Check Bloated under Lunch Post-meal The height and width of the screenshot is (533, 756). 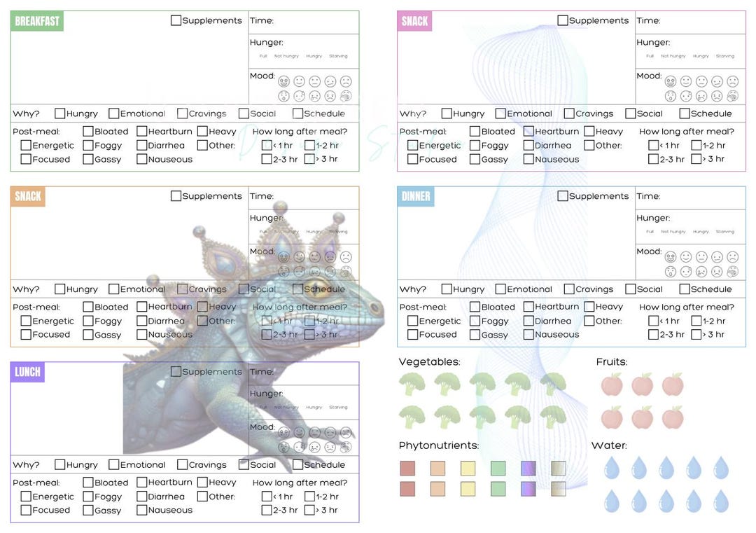(87, 483)
